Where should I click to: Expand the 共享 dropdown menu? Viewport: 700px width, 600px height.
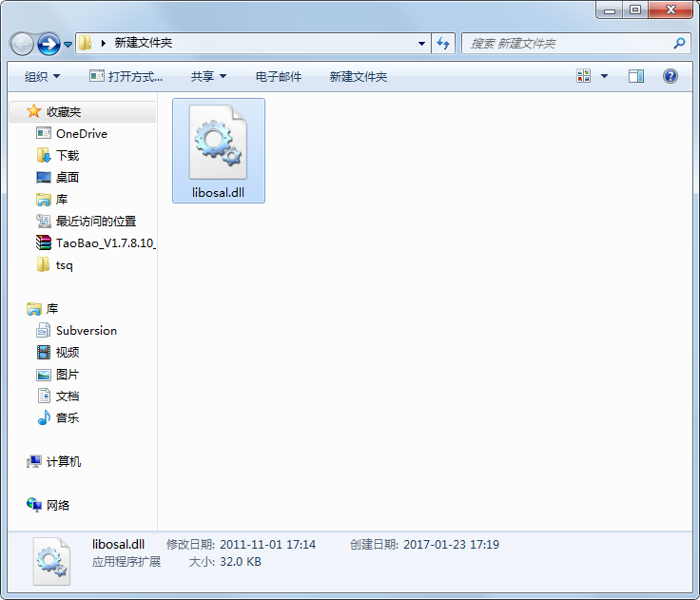[x=208, y=76]
